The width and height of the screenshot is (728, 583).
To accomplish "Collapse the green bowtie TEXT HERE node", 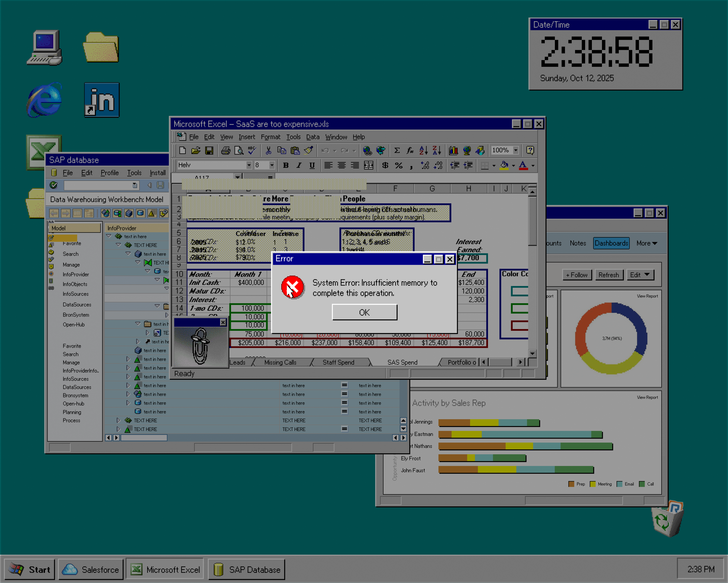I will (138, 262).
